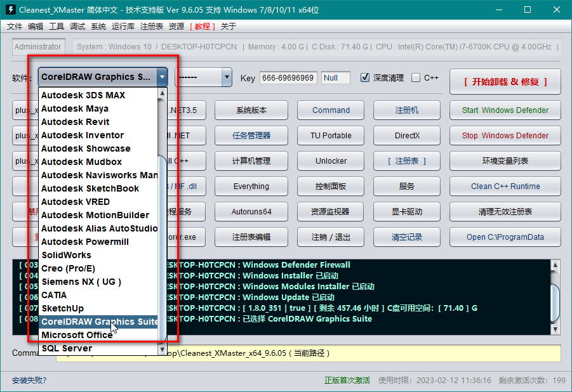Open the red [教程] menu
The height and width of the screenshot is (392, 572).
[203, 27]
